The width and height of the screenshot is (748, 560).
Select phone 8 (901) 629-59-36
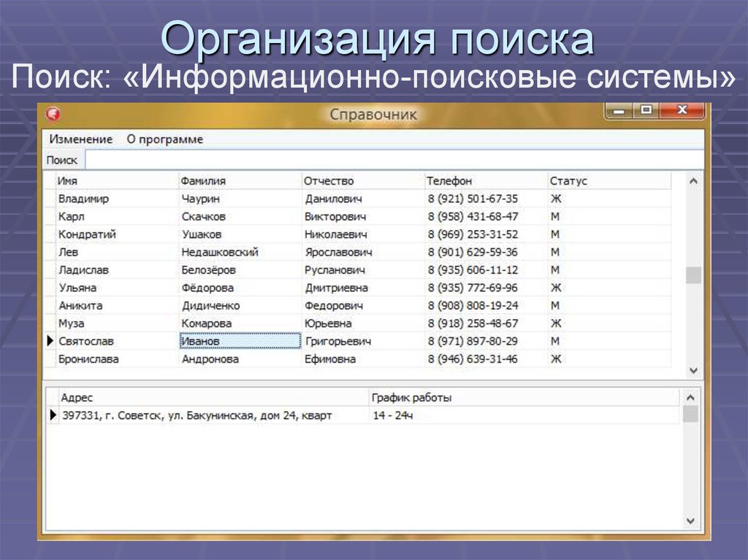(x=486, y=252)
